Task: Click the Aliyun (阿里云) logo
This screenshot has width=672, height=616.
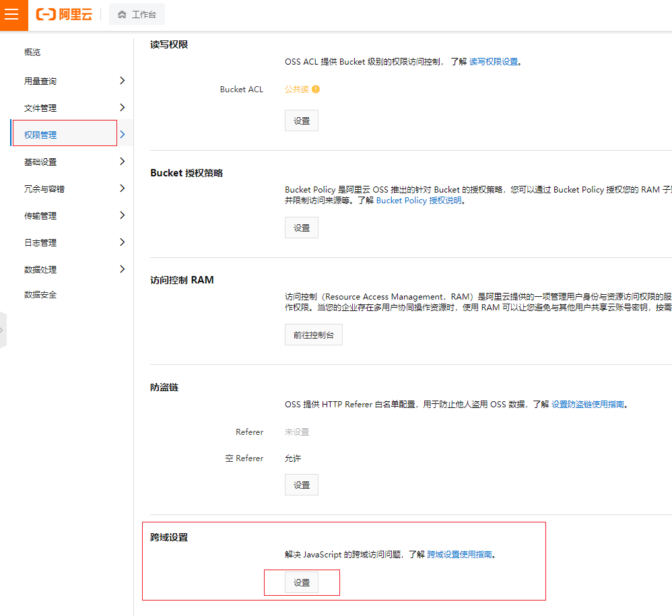Action: pos(63,15)
